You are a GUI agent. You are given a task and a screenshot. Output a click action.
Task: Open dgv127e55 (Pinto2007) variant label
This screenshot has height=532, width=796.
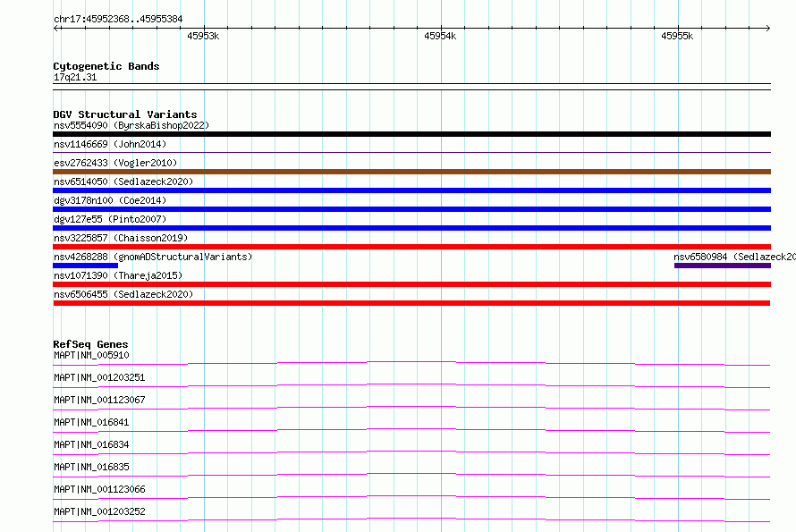click(x=110, y=219)
